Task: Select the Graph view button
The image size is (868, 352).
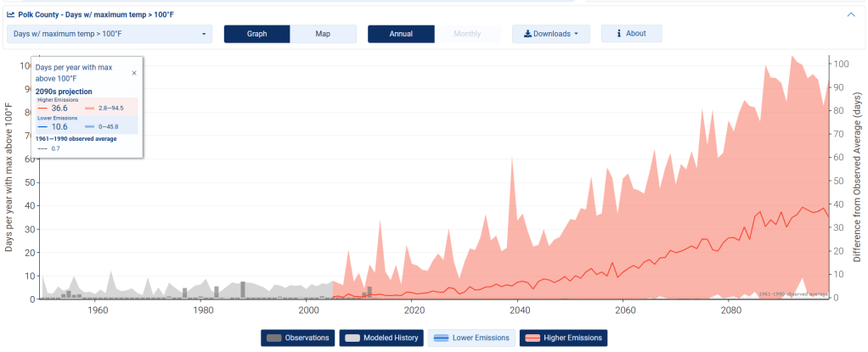Action: [x=256, y=34]
